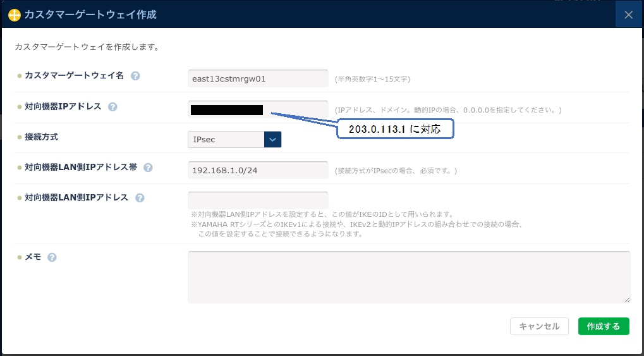This screenshot has width=644, height=356.
Task: Click the help icon next to メモ
Action: tap(52, 257)
